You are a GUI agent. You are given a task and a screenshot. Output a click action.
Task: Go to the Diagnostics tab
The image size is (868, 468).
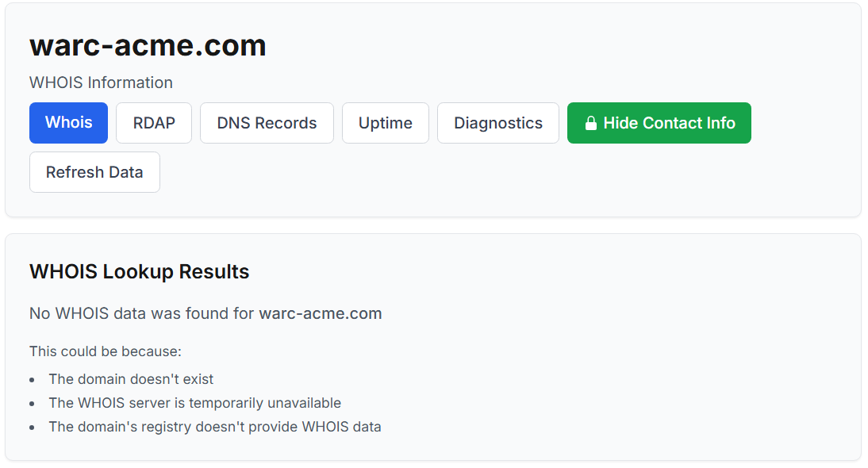(x=498, y=123)
